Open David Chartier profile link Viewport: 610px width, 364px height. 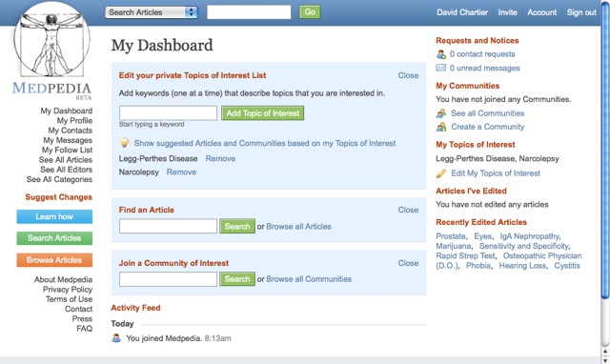[462, 12]
